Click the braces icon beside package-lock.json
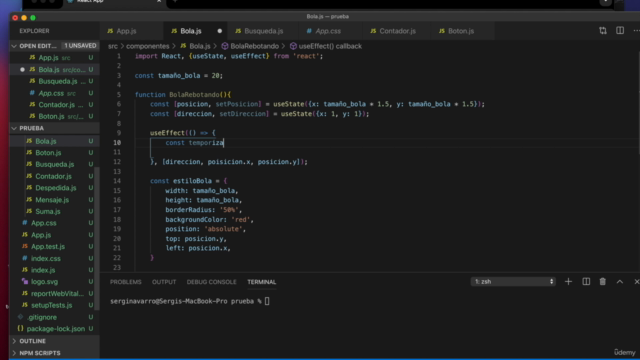 click(x=20, y=328)
